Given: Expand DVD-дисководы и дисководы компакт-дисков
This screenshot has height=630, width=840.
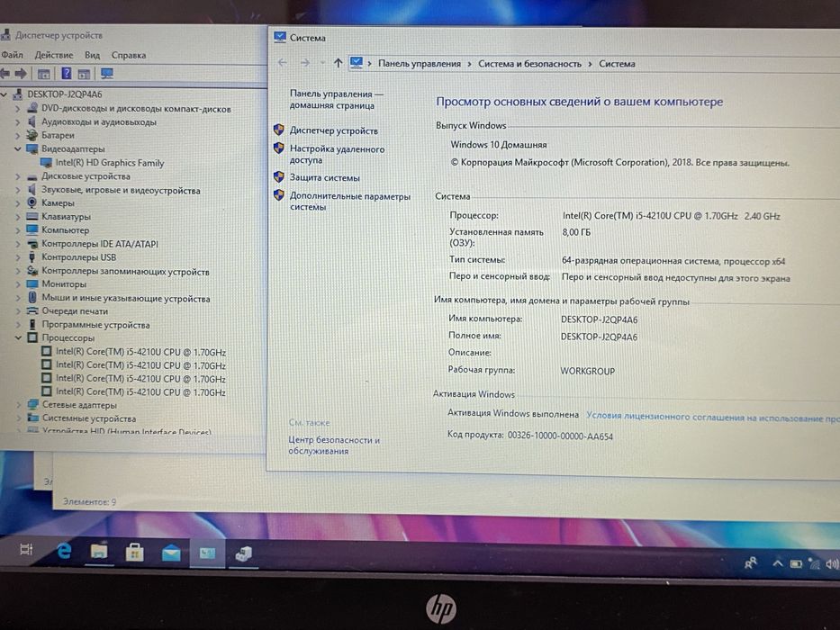Looking at the screenshot, I should click(x=17, y=108).
